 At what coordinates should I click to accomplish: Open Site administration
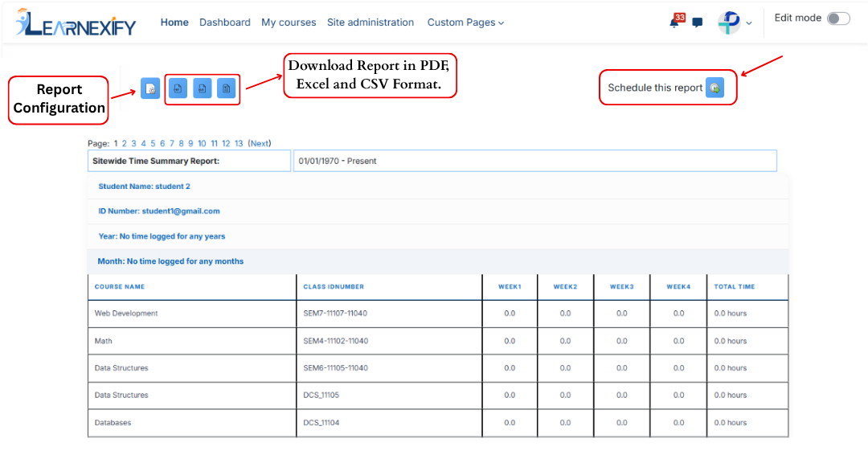tap(371, 23)
